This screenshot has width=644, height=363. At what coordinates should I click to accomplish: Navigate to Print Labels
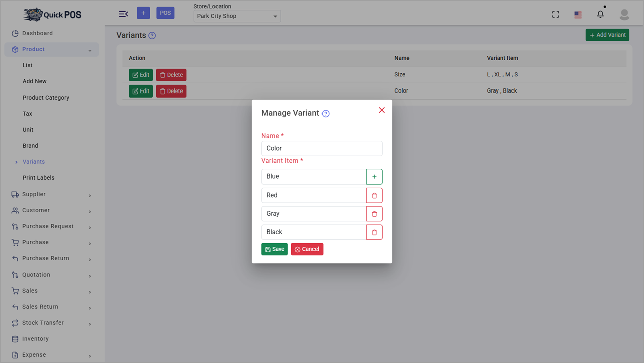(38, 177)
